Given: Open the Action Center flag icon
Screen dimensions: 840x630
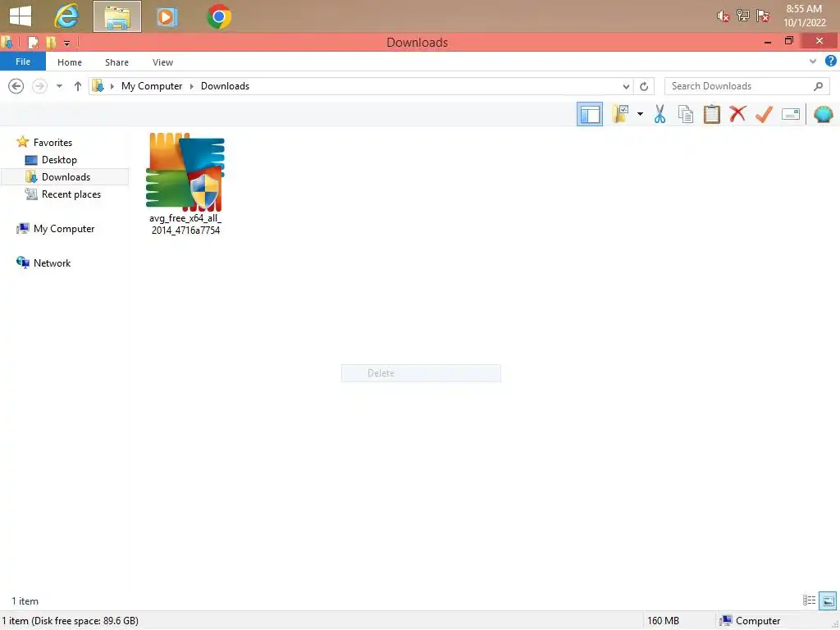Looking at the screenshot, I should click(x=763, y=16).
